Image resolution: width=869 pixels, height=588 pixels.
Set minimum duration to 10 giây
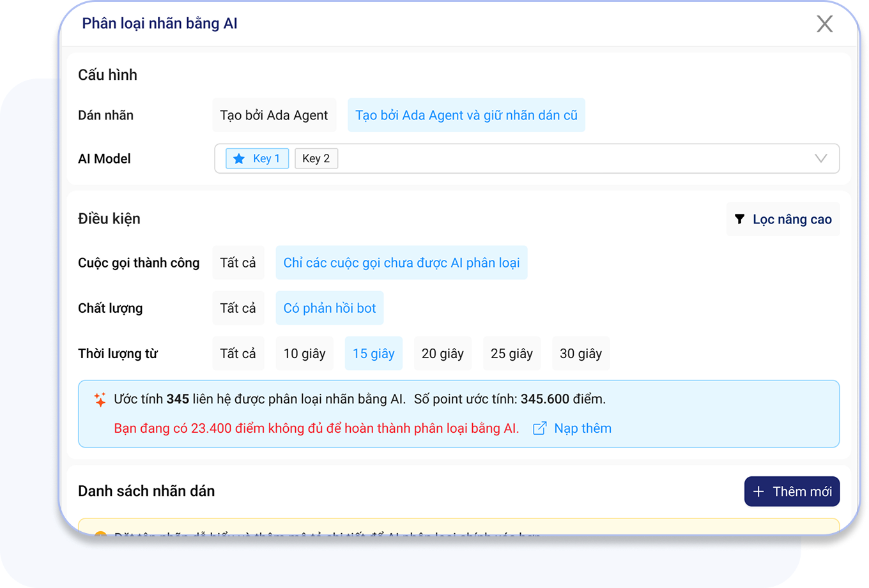click(x=305, y=354)
